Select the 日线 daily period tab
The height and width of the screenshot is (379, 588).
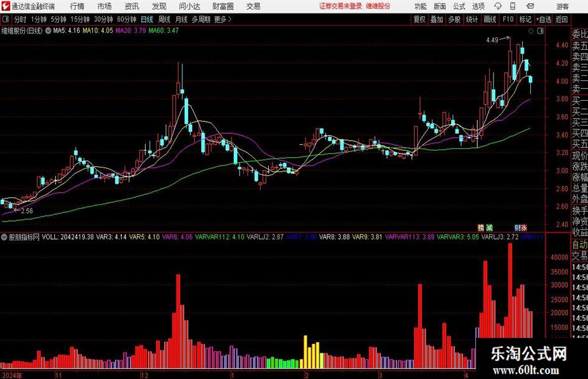147,19
